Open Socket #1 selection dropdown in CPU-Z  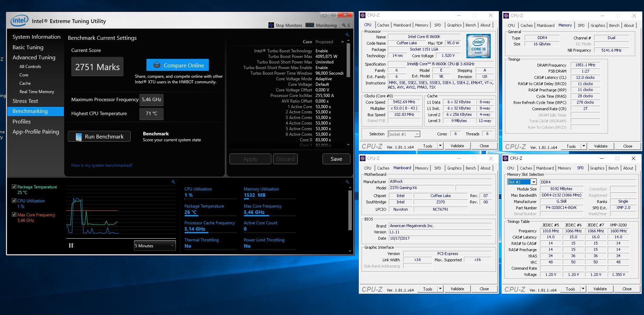click(404, 134)
